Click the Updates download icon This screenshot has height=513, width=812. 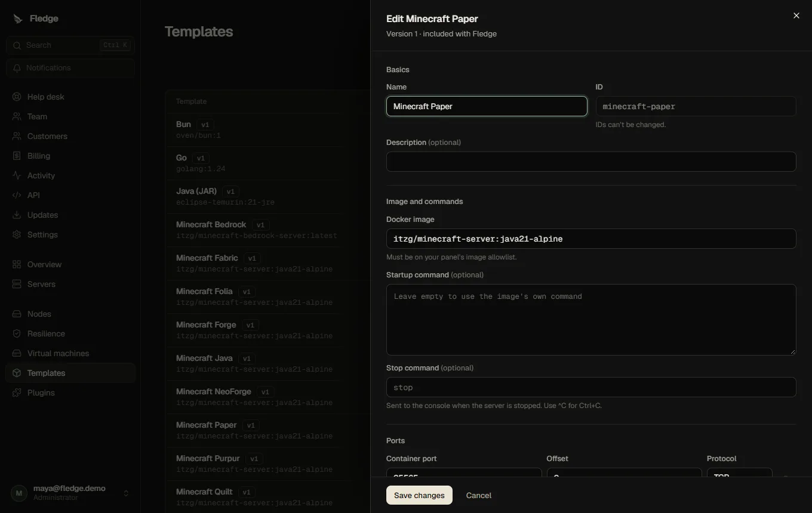pos(17,215)
